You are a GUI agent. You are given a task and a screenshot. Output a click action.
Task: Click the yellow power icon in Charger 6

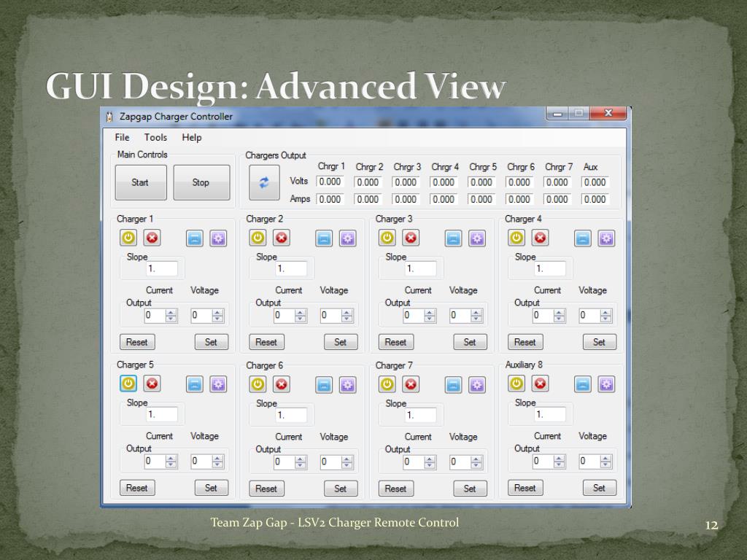click(x=258, y=384)
